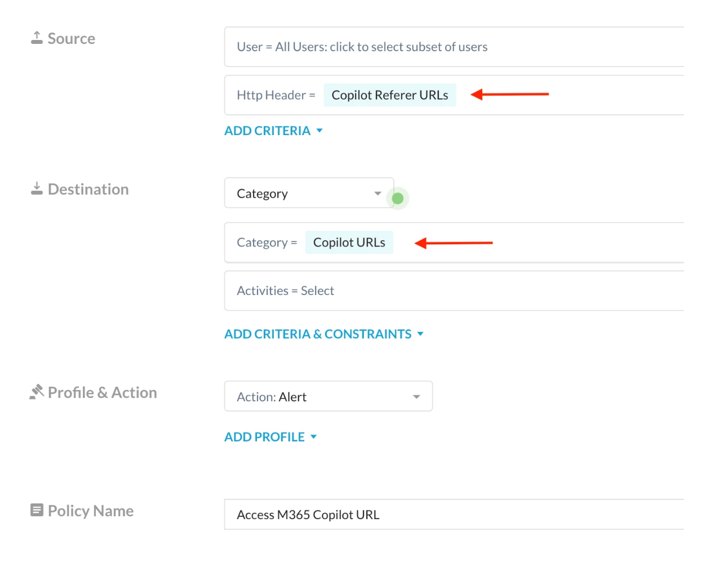
Task: Click the Copilot Referer URLs tag
Action: coord(389,95)
